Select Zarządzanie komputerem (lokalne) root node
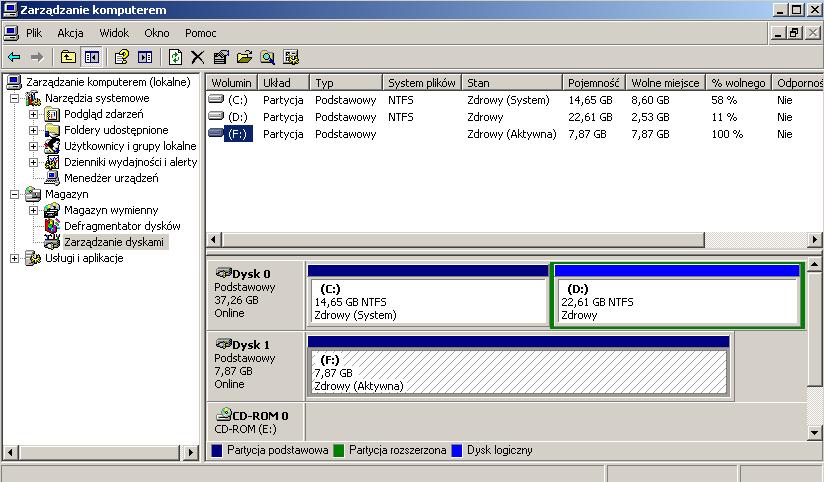824x482 pixels. click(108, 81)
